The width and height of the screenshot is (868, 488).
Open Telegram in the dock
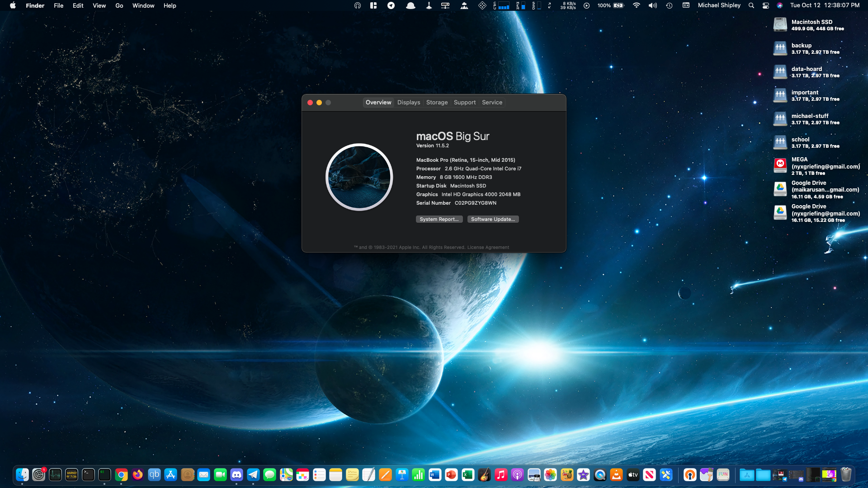coord(253,474)
